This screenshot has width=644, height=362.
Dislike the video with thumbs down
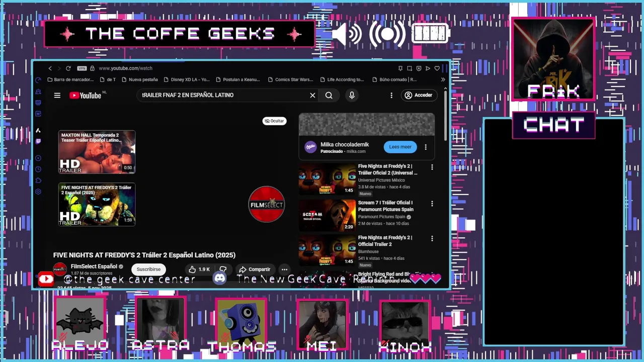(x=223, y=269)
